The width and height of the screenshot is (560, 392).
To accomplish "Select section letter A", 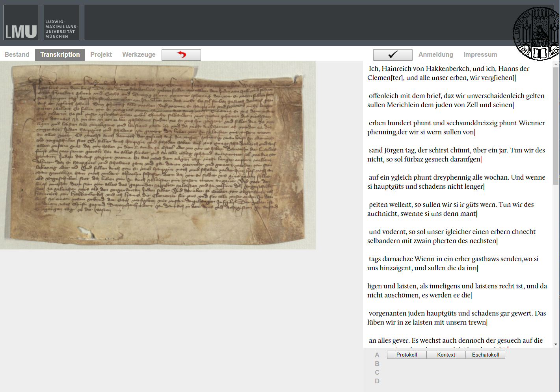I will [x=377, y=355].
